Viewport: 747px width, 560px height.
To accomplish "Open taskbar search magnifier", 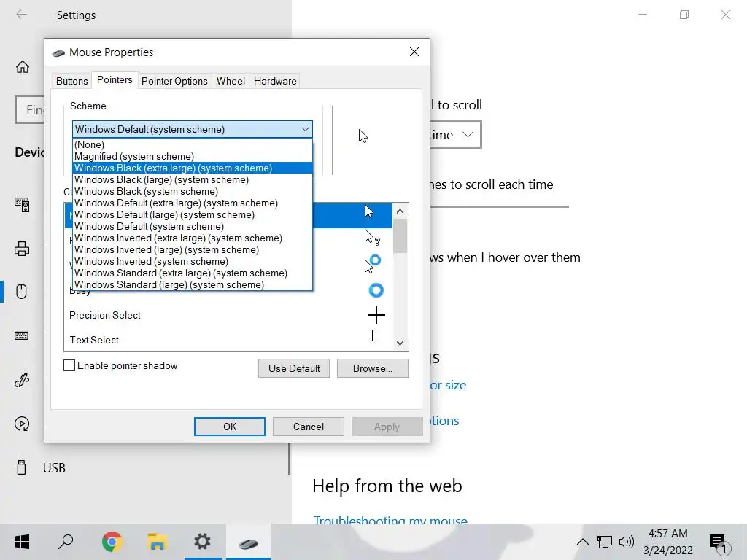I will [66, 542].
